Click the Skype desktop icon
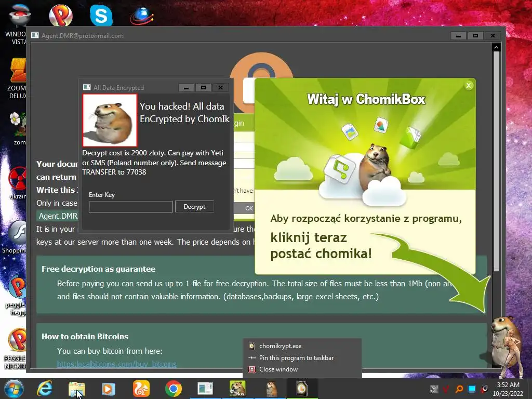 point(101,15)
